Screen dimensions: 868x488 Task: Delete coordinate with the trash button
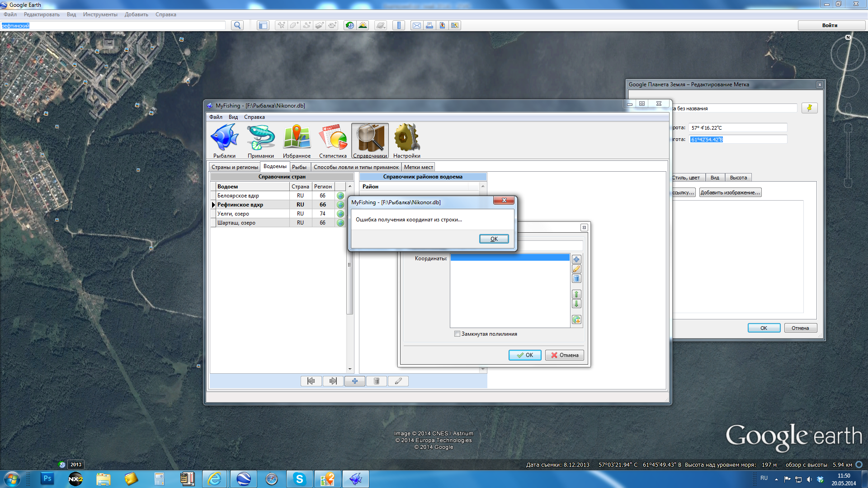click(576, 278)
